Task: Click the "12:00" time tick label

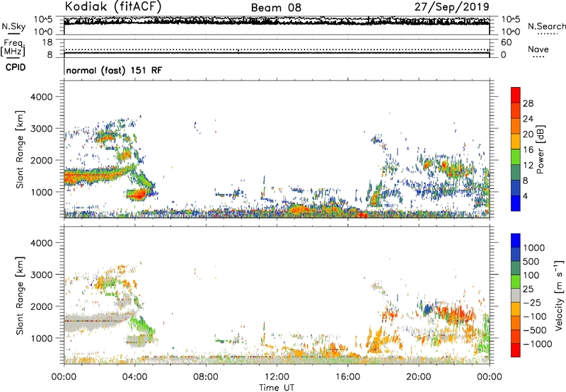Action: 277,377
